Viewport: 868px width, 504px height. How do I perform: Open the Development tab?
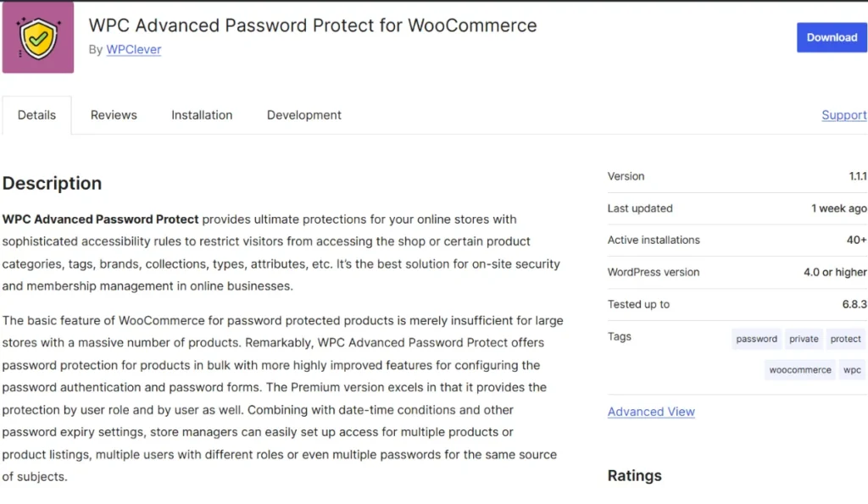coord(303,114)
